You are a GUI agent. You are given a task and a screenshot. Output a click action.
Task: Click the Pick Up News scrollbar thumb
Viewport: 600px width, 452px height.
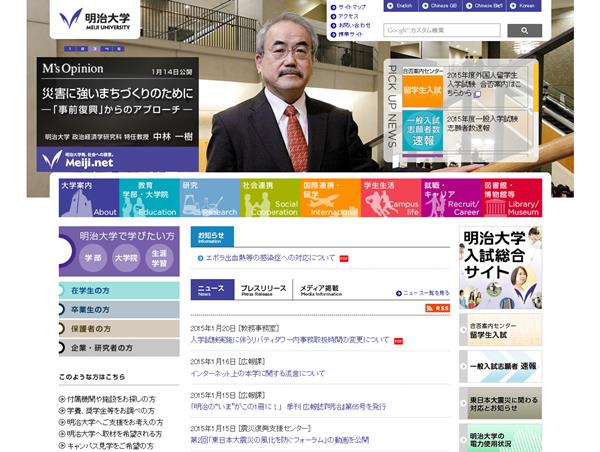pyautogui.click(x=536, y=88)
